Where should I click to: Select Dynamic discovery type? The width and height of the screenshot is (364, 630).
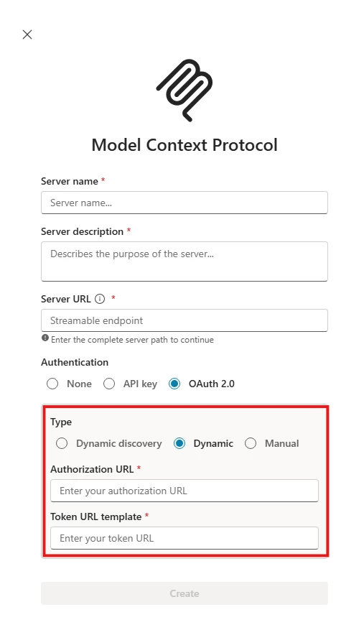pos(62,443)
